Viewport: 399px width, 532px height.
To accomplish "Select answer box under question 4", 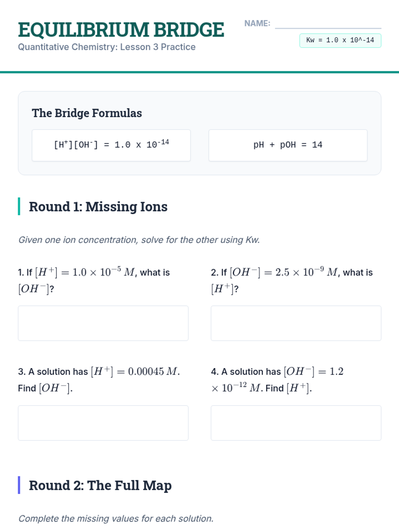I will (296, 423).
